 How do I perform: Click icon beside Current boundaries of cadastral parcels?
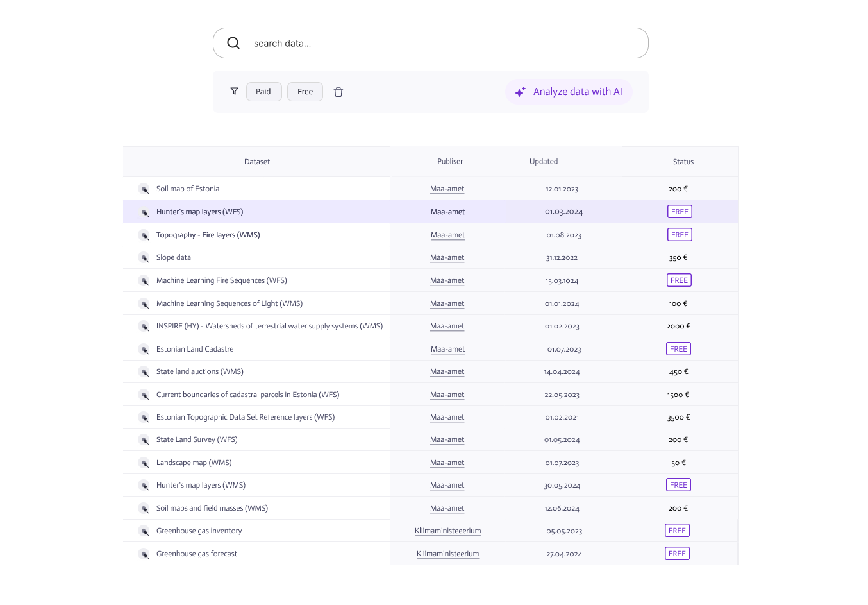[x=144, y=395]
